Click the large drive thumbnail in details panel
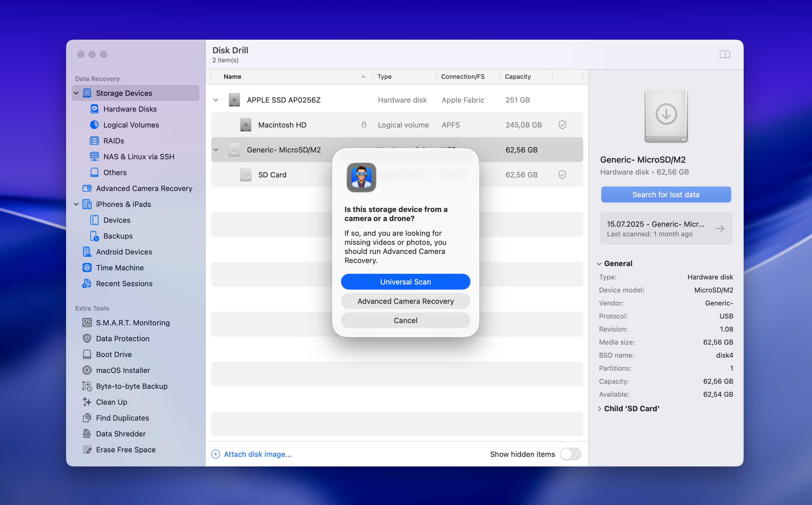 coord(666,116)
